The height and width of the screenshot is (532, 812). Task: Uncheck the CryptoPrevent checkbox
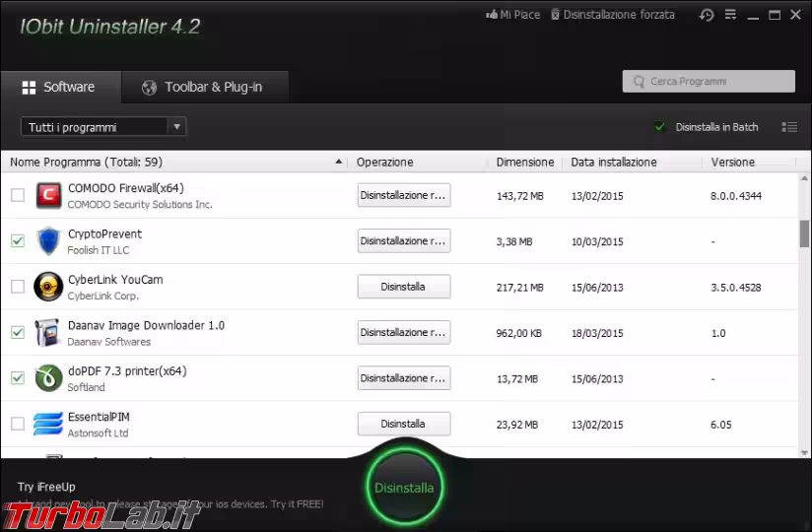click(18, 240)
